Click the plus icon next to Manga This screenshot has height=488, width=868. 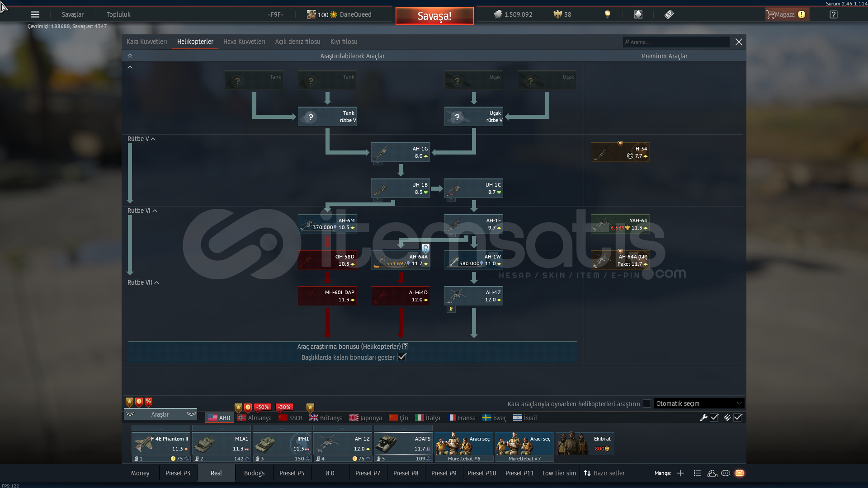[x=680, y=473]
